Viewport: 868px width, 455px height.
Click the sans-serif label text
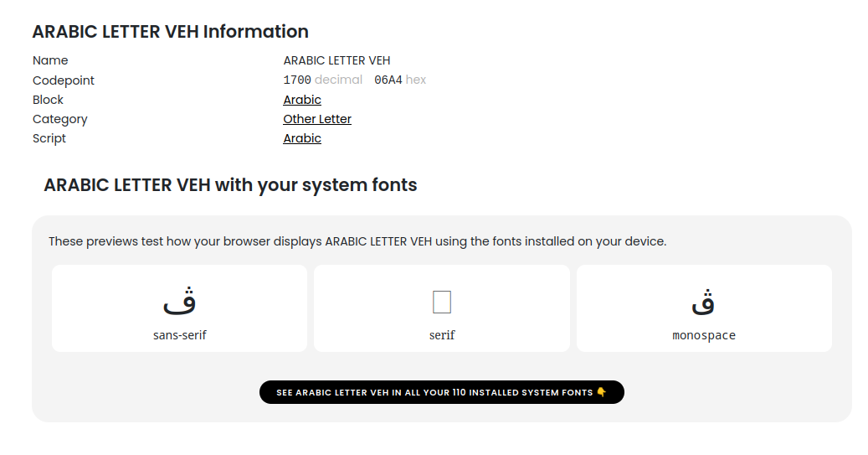click(x=179, y=335)
